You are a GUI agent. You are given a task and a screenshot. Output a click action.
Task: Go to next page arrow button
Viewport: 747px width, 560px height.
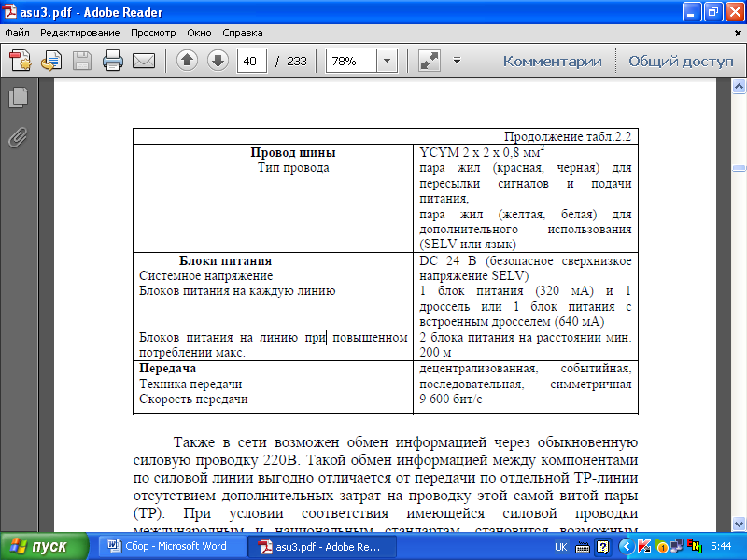click(218, 61)
